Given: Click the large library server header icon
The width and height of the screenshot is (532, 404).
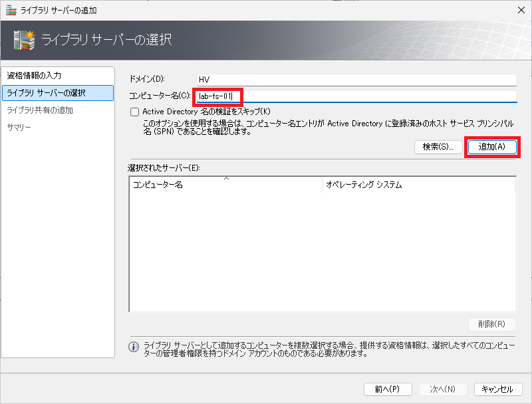Looking at the screenshot, I should (25, 41).
